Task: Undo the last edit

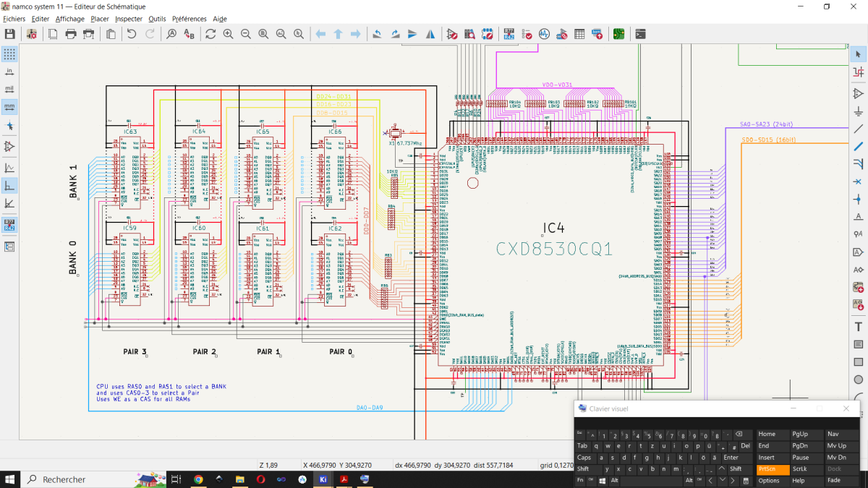Action: point(131,34)
